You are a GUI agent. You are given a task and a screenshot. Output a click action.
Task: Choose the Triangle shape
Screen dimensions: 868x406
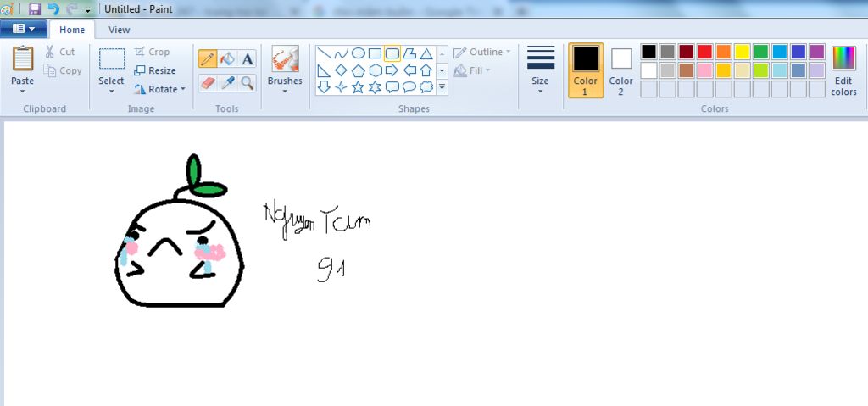pos(426,53)
